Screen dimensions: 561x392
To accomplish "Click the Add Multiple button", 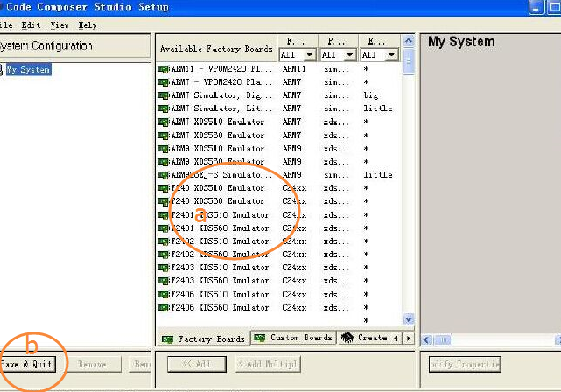I will [268, 364].
